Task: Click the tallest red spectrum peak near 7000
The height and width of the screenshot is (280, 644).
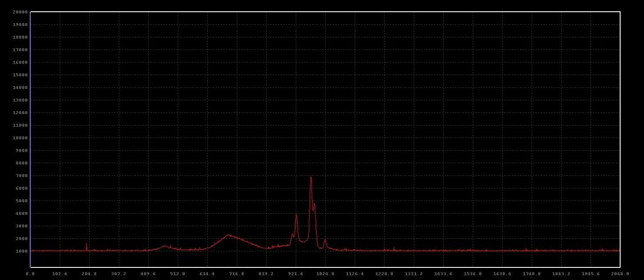Action: point(311,177)
